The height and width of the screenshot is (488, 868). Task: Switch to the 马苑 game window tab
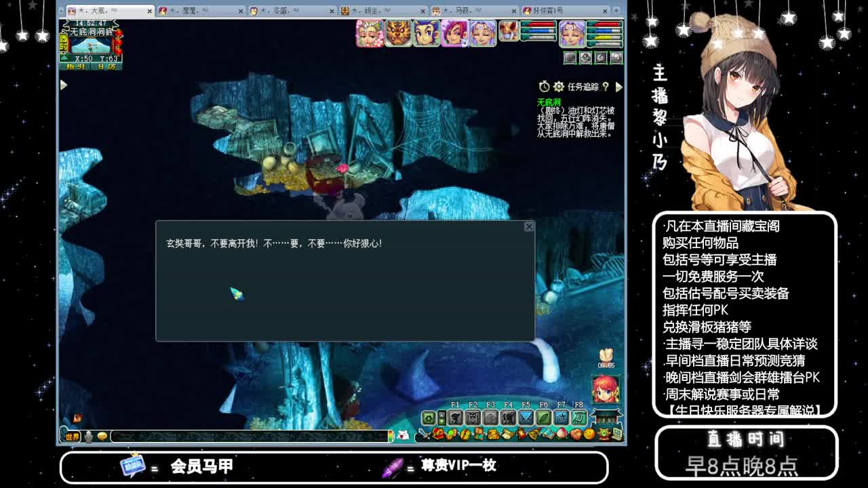pos(475,11)
